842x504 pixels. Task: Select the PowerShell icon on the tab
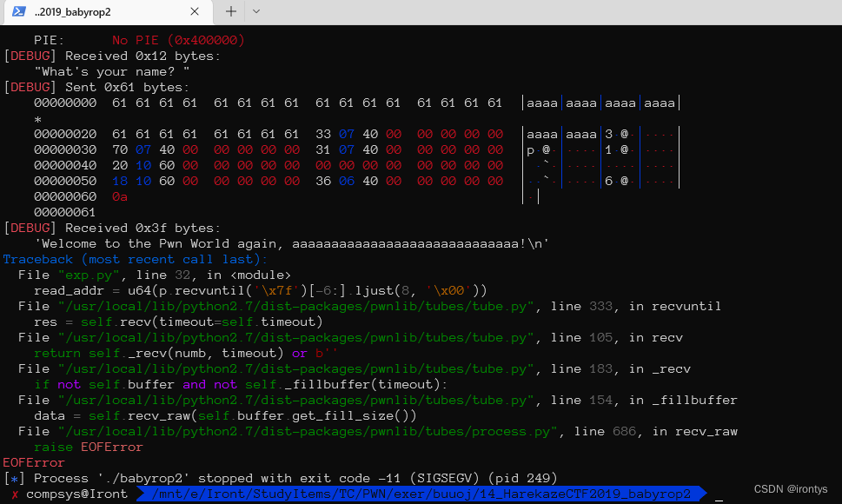point(17,13)
